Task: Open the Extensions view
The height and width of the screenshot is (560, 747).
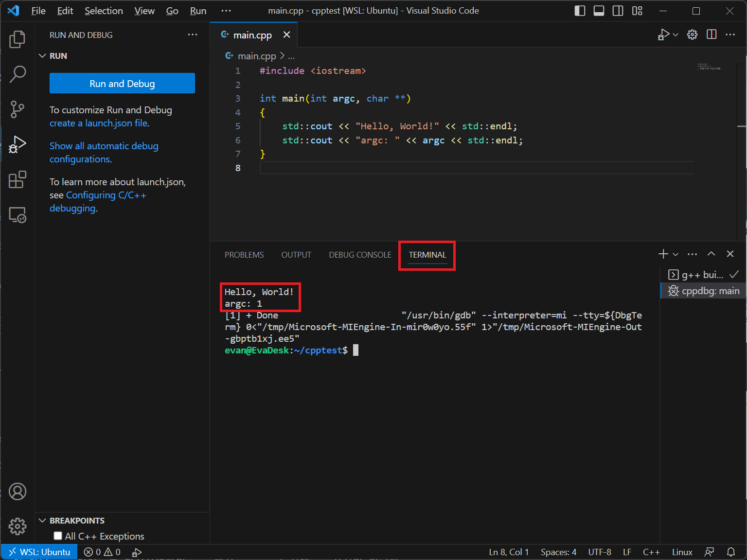Action: pos(18,179)
